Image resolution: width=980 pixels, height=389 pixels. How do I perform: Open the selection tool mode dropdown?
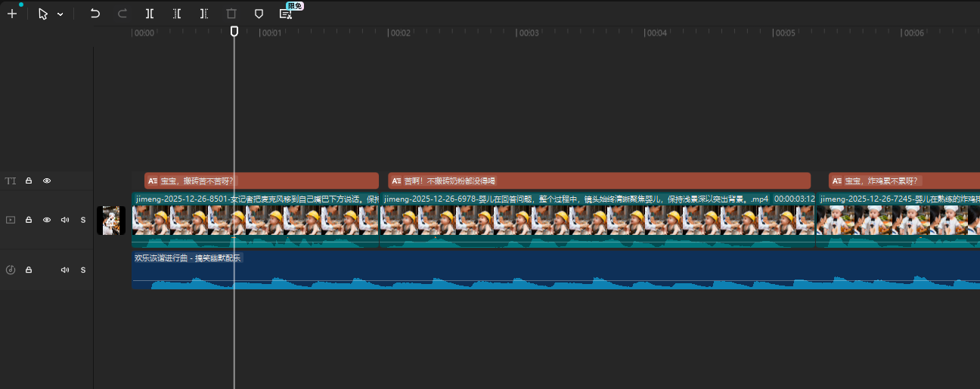[60, 14]
